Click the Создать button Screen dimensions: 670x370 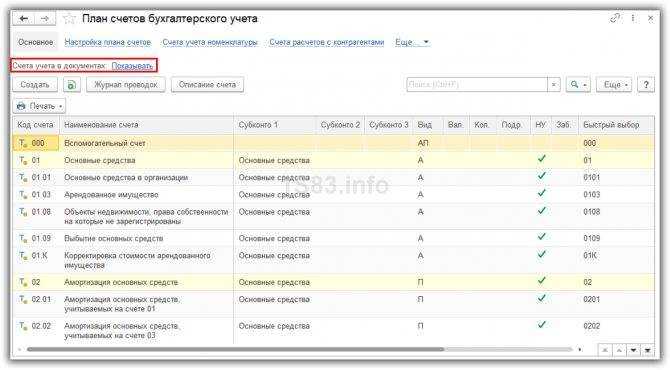click(x=35, y=85)
